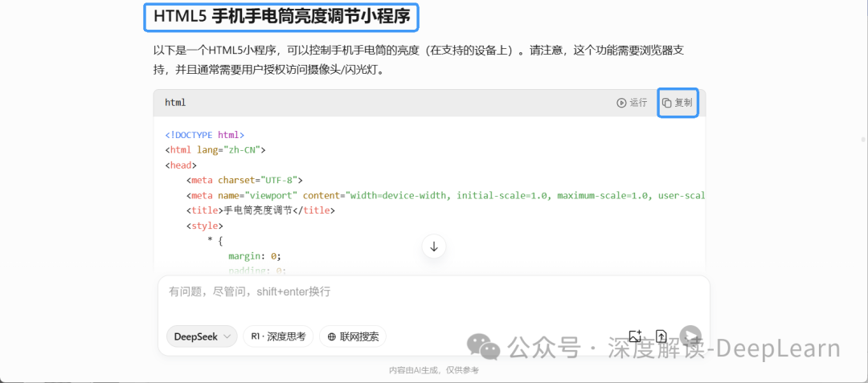
Task: Click the 'margin: 0;' code line
Action: (x=255, y=256)
